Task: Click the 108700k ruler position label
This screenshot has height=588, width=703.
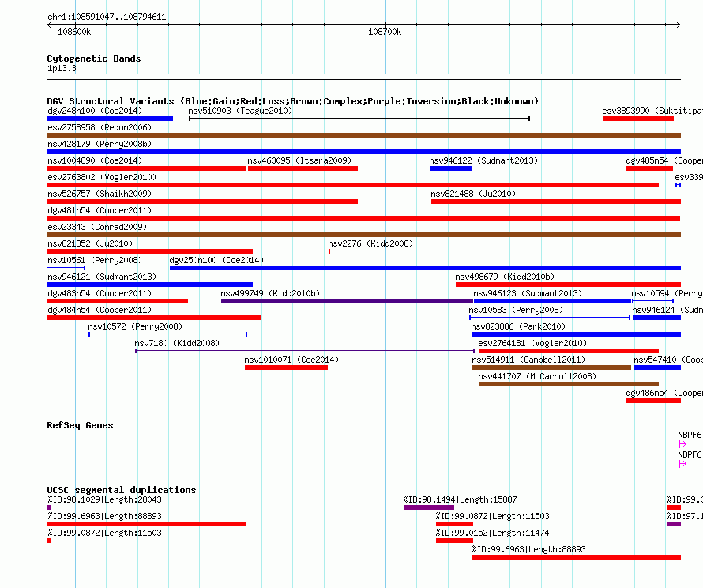Action: [x=385, y=32]
